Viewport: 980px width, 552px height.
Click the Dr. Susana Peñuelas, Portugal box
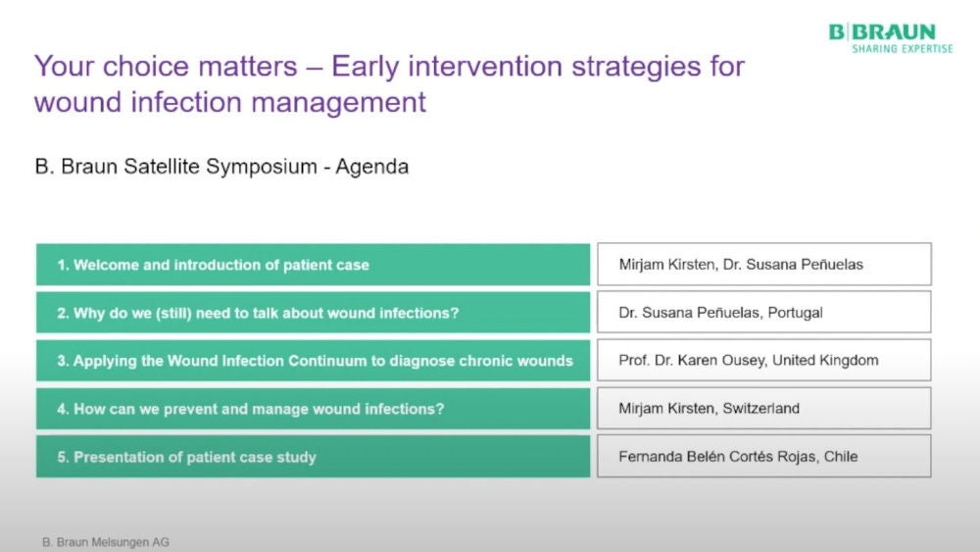763,313
